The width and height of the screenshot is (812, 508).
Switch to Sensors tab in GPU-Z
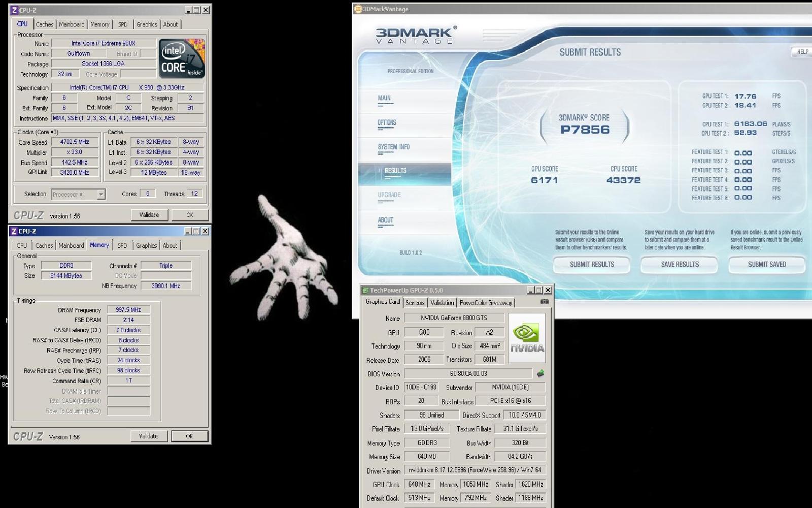point(415,303)
